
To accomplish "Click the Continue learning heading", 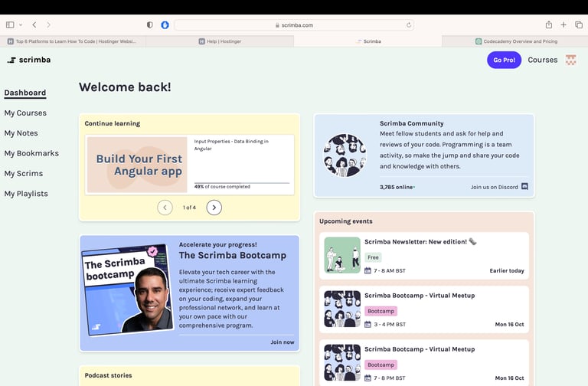I will (x=112, y=123).
